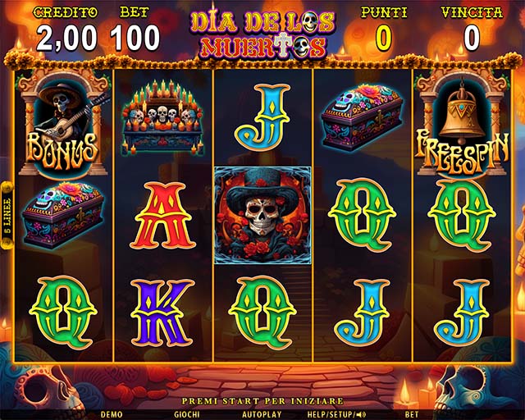
Task: Click the sugar skull wild in center reel
Action: 262,216
